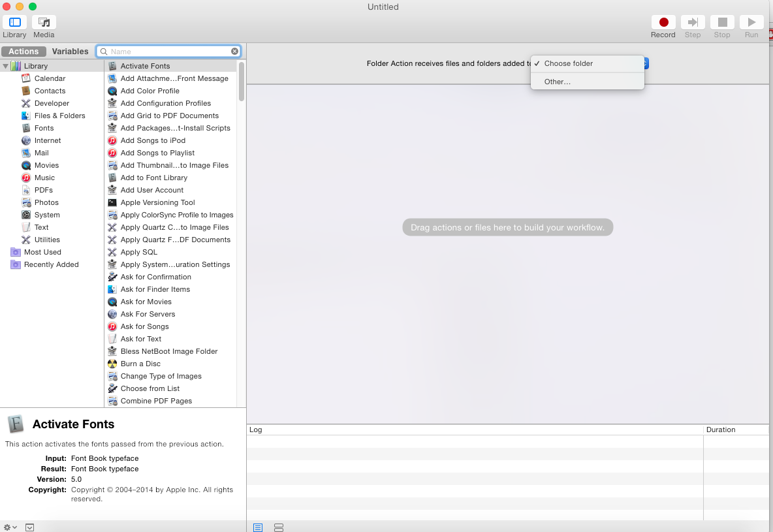Image resolution: width=773 pixels, height=532 pixels.
Task: Show the log view button
Action: pos(258,527)
